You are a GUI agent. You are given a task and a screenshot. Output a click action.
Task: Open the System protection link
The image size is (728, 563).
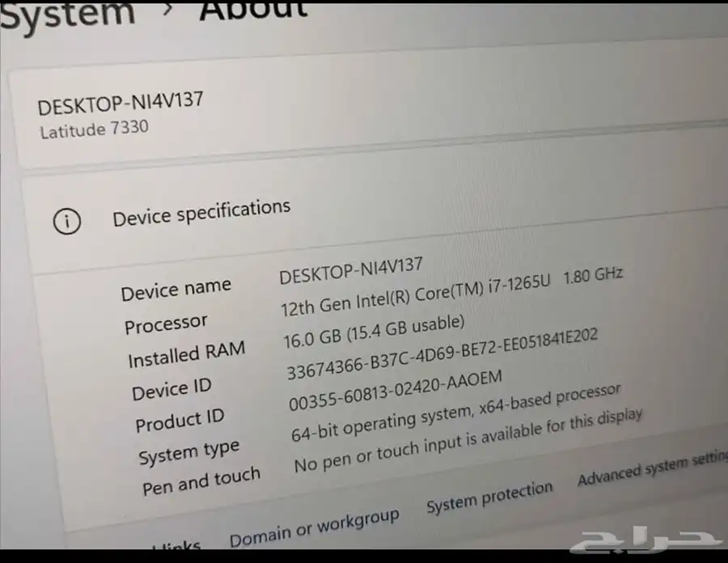pos(489,497)
